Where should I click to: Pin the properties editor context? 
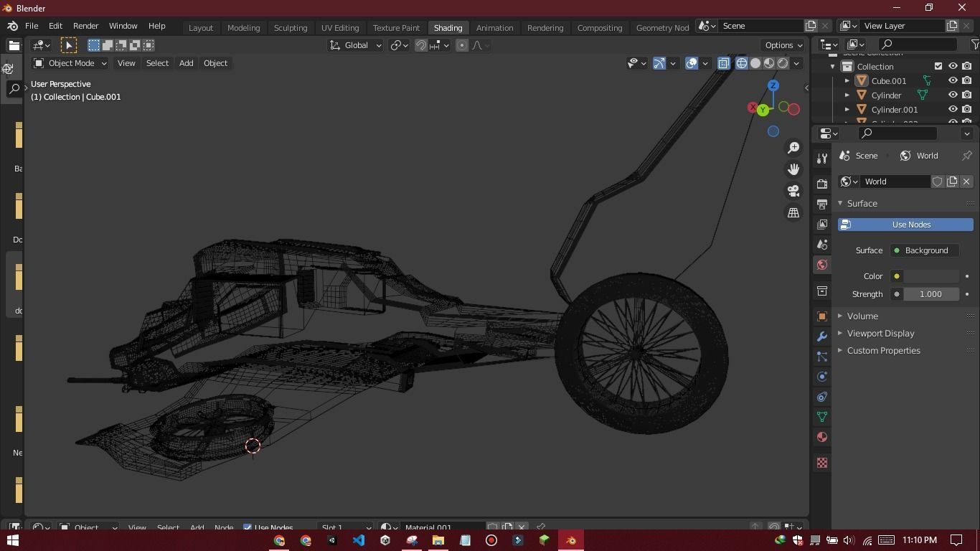(967, 156)
